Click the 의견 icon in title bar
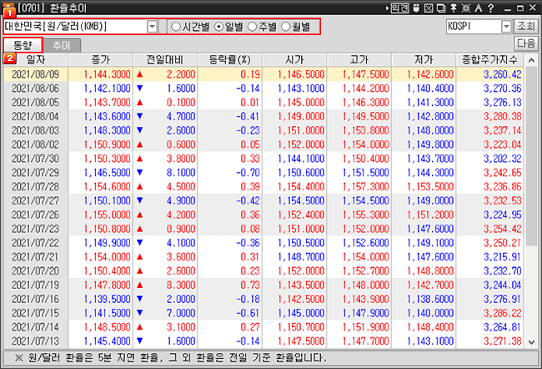This screenshot has width=542, height=369. click(400, 8)
